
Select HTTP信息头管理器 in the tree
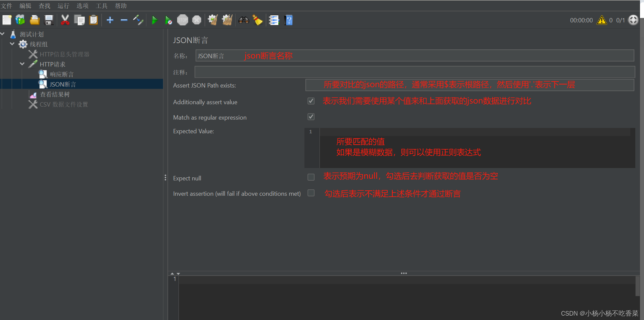point(65,54)
